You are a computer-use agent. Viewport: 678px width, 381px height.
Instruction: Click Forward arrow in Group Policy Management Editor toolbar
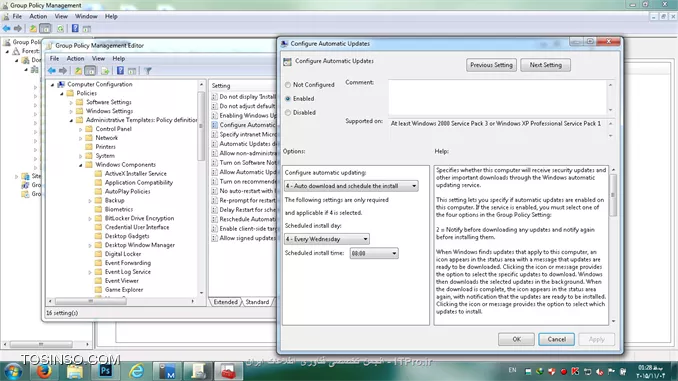63,70
